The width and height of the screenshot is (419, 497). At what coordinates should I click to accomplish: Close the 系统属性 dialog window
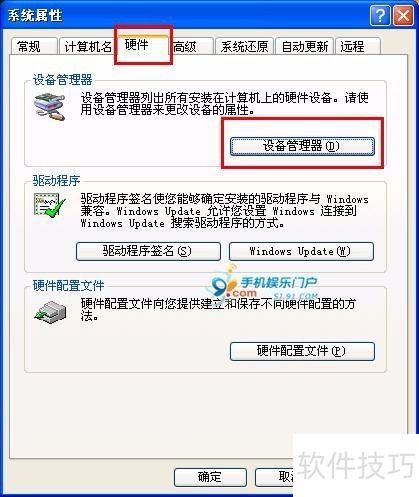tap(403, 15)
